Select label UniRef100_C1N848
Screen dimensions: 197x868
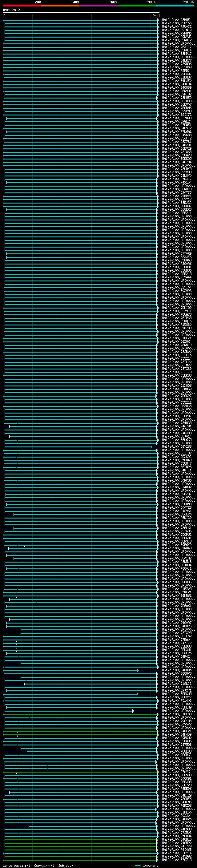pyautogui.click(x=176, y=548)
